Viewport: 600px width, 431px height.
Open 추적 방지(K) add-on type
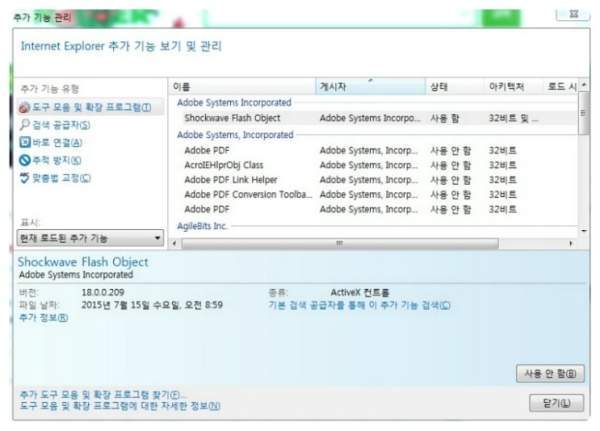point(57,160)
